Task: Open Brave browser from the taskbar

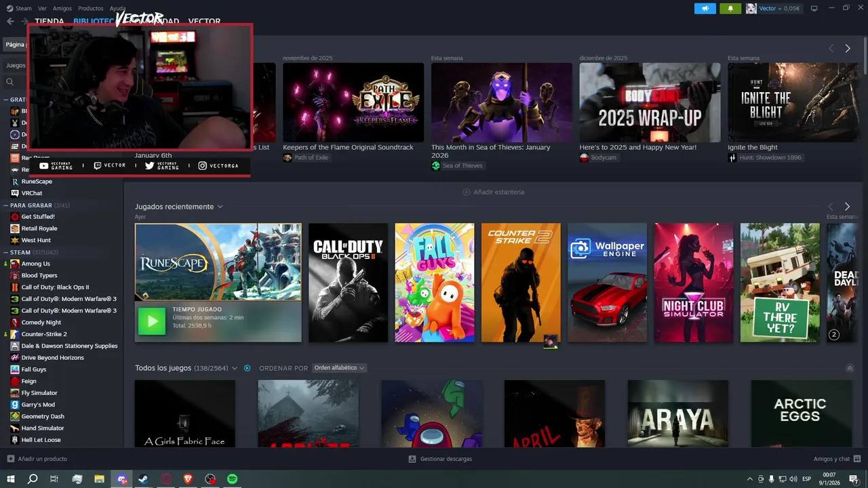Action: (188, 479)
